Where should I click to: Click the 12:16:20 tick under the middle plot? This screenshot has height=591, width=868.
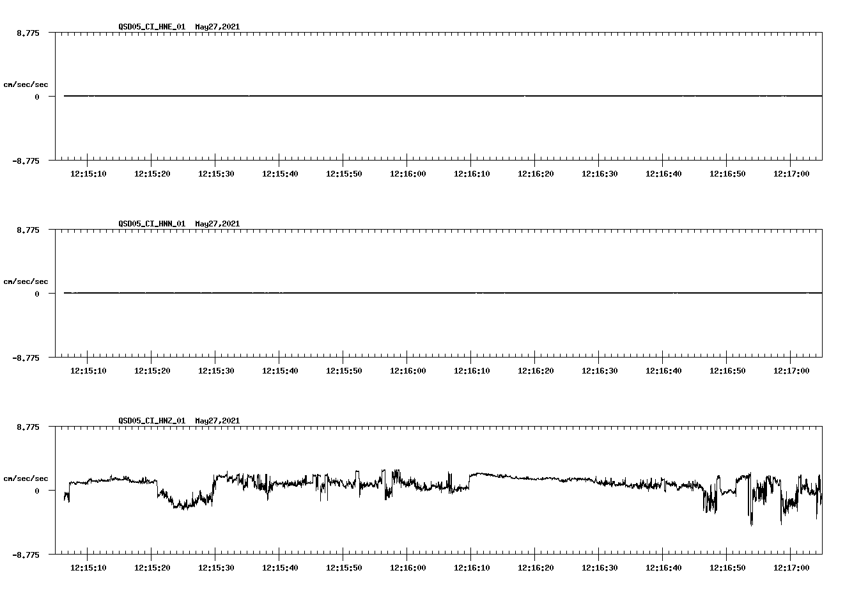point(534,370)
